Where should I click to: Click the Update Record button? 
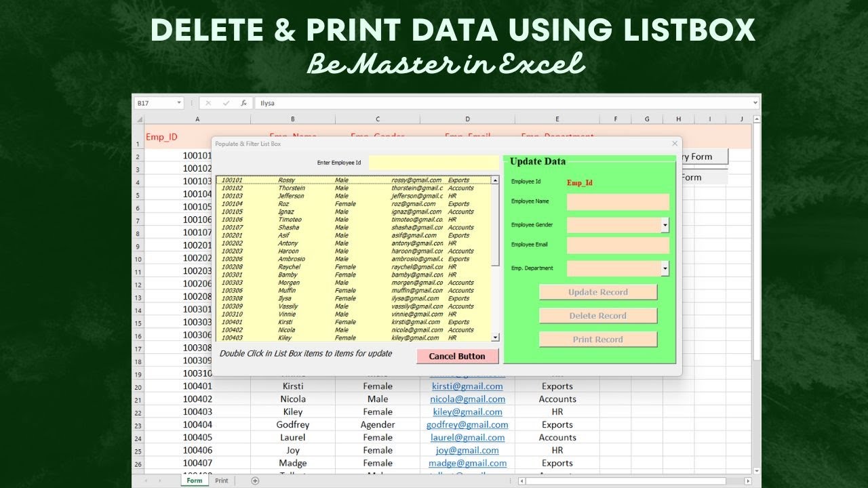point(598,292)
